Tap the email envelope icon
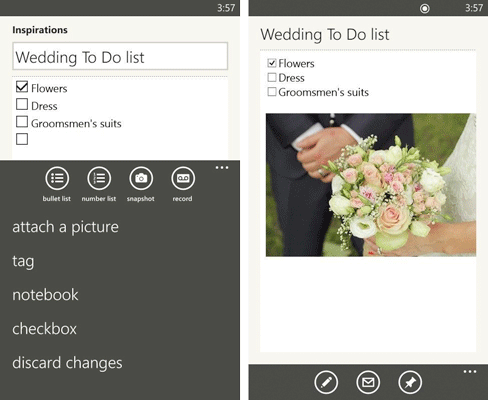The width and height of the screenshot is (488, 400). coord(368,382)
